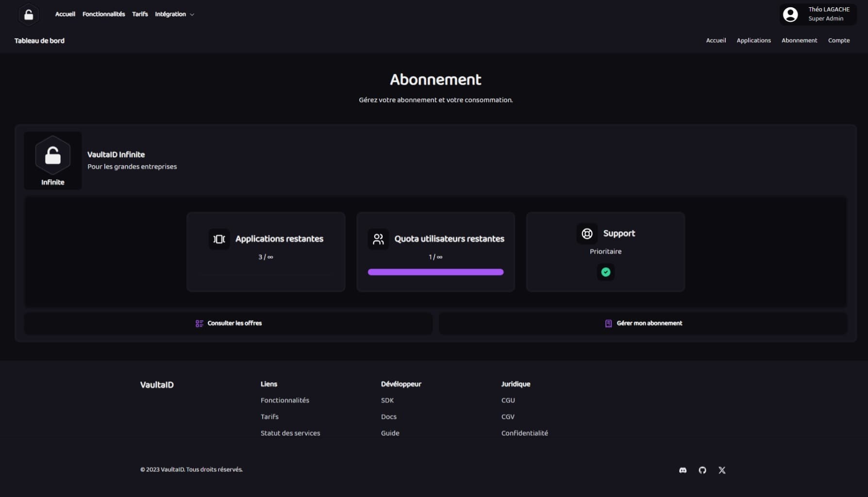Open footer Fonctionnalités link
This screenshot has width=868, height=497.
point(285,400)
